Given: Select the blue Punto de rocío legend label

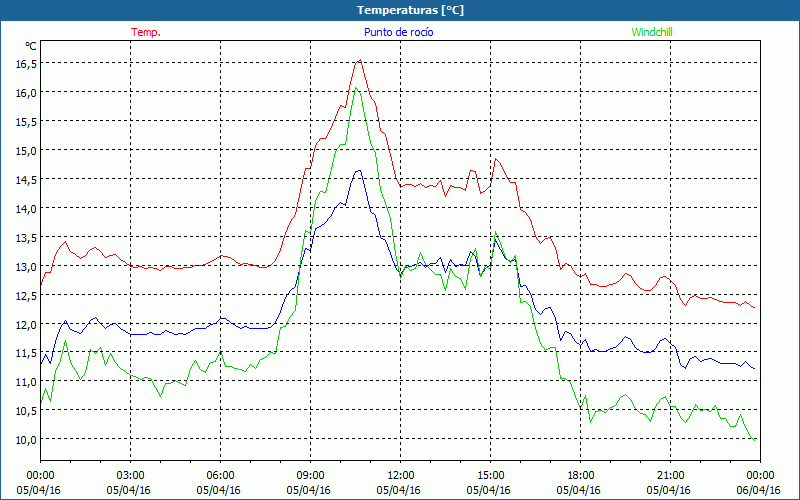Looking at the screenshot, I should coord(398,32).
